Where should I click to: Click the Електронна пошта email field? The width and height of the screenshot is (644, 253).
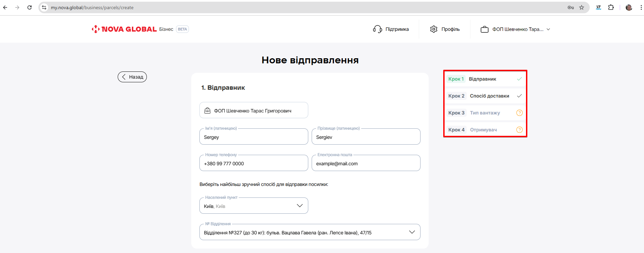[366, 164]
